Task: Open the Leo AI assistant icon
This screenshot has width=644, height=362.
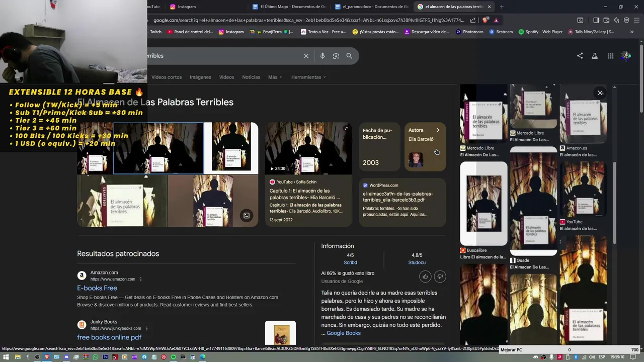Action: point(616,20)
